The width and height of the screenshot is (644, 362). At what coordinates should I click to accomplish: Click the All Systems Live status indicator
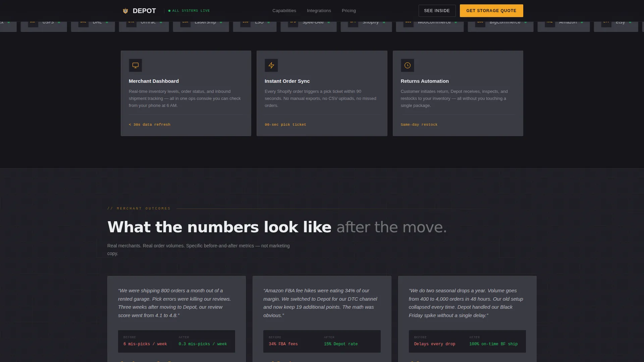(189, 11)
